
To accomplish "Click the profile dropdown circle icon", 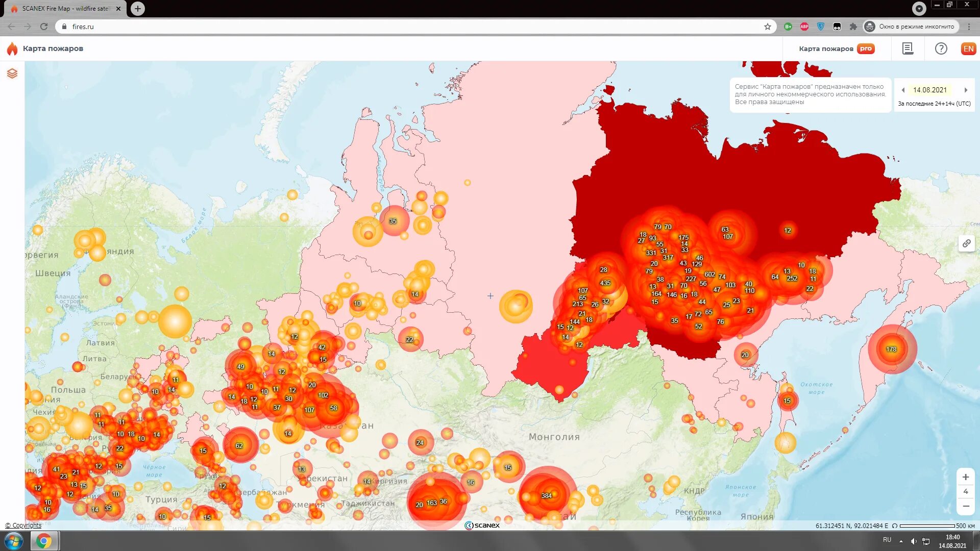I will click(919, 8).
